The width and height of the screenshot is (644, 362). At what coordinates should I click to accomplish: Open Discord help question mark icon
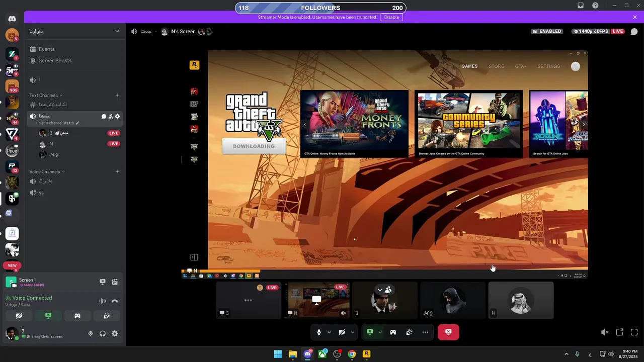coord(595,6)
